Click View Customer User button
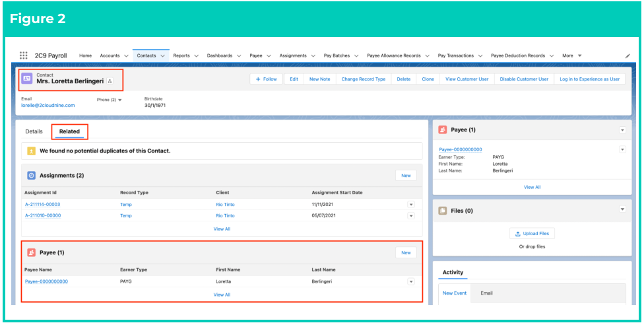Screen dimensions: 644x325 pos(467,79)
